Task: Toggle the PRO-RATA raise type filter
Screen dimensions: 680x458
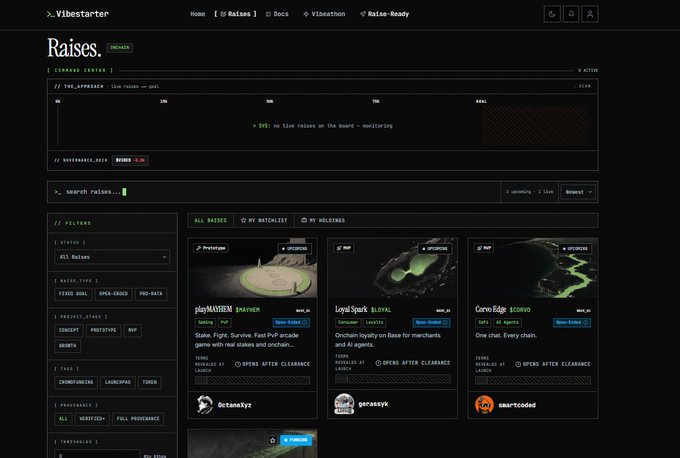Action: [151, 294]
